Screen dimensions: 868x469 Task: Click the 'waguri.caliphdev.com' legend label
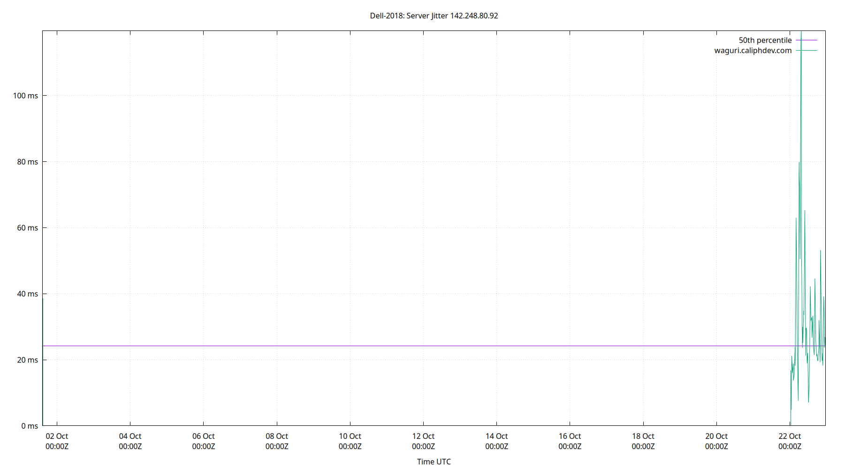click(x=753, y=51)
